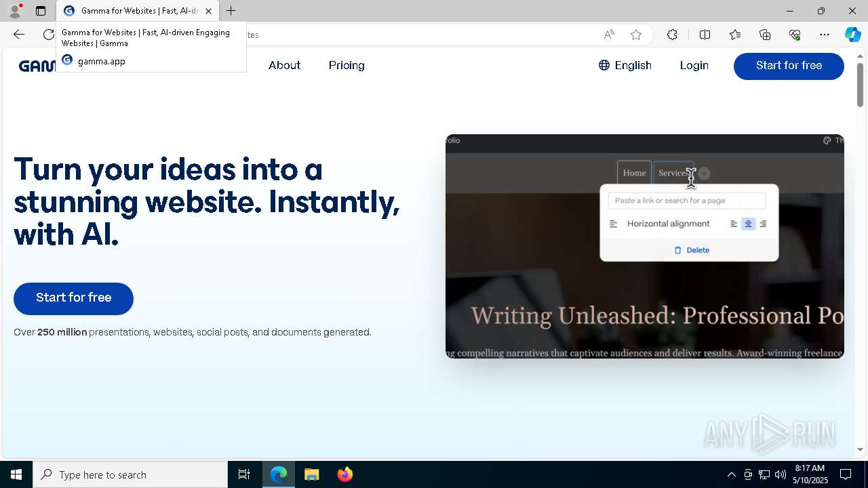The width and height of the screenshot is (868, 488).
Task: Open the About page link
Action: point(284,65)
